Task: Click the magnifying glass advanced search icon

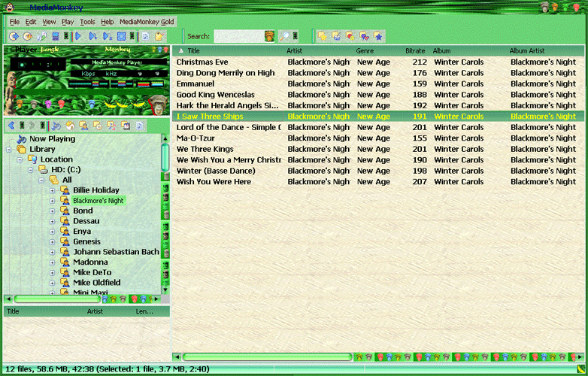Action: [285, 36]
